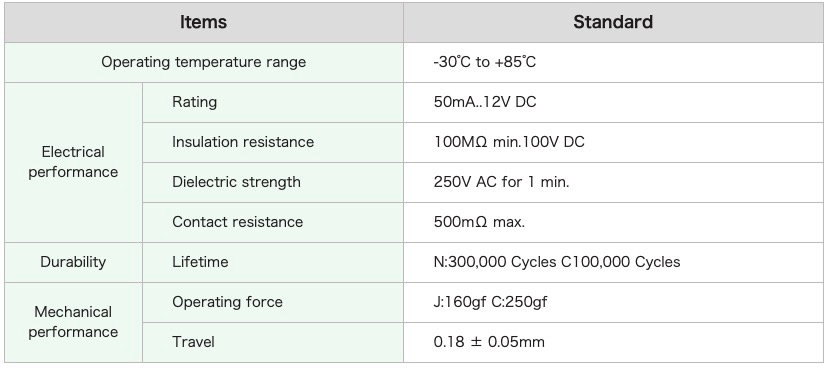Click the Durability group cell

73,262
